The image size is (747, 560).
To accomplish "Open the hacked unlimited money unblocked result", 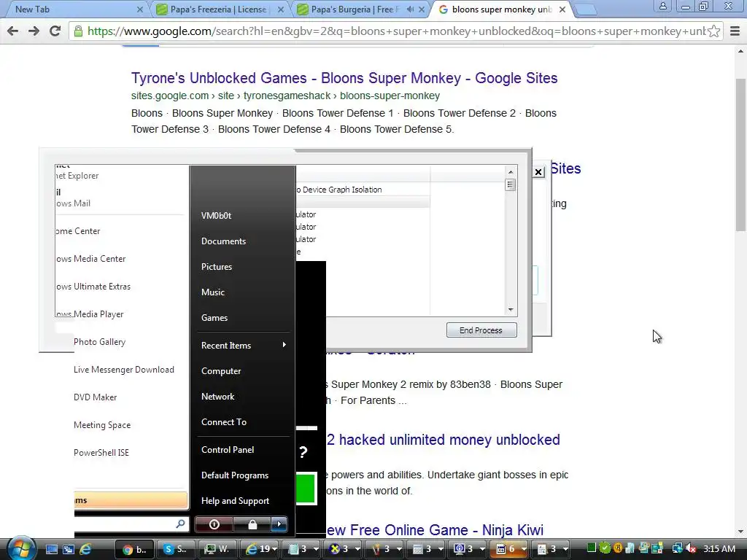I will point(444,440).
